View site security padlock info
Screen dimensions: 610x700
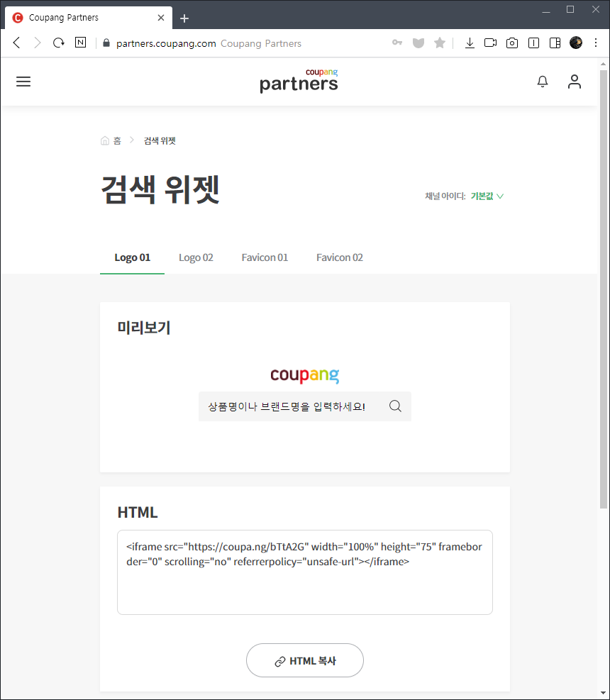[106, 43]
